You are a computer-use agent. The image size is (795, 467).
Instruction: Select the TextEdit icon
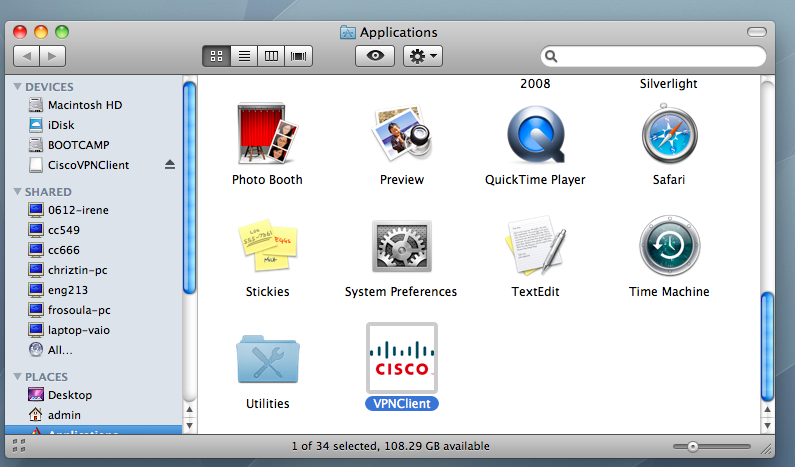point(536,245)
